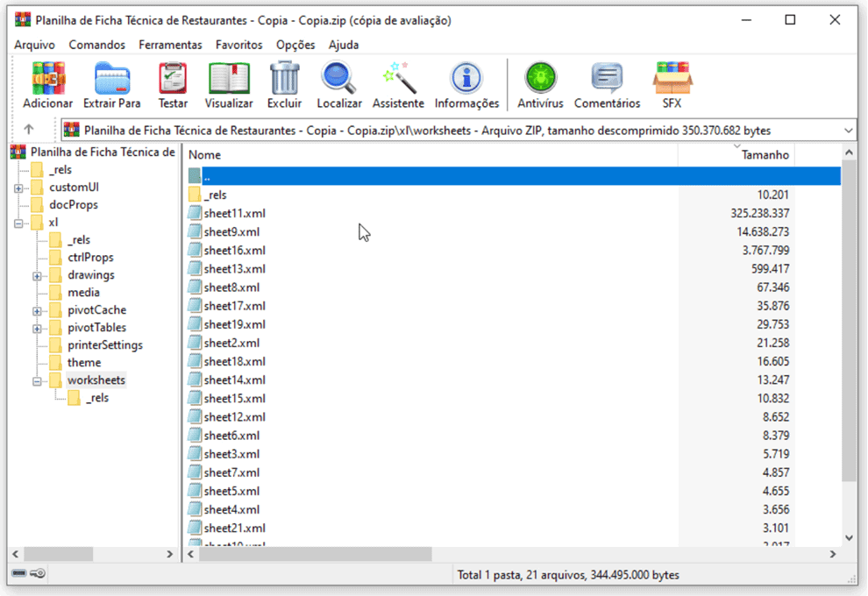868x596 pixels.
Task: Open the Comentários icon
Action: (x=607, y=79)
